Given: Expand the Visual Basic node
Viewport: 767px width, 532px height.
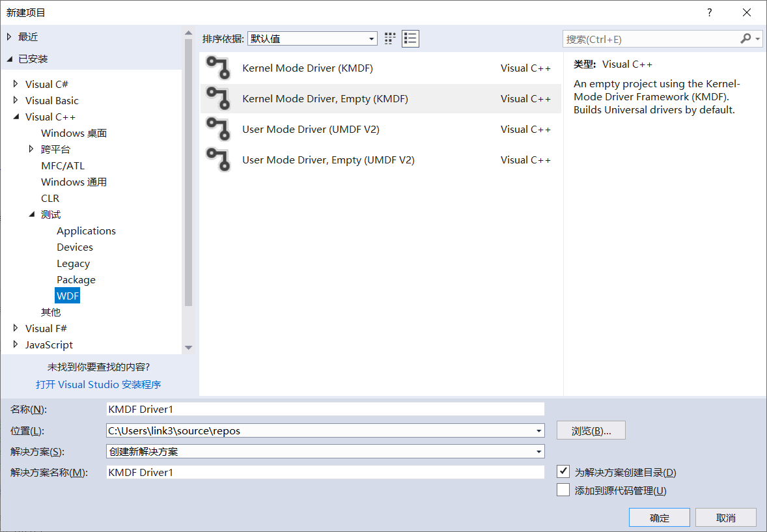Looking at the screenshot, I should click(16, 100).
